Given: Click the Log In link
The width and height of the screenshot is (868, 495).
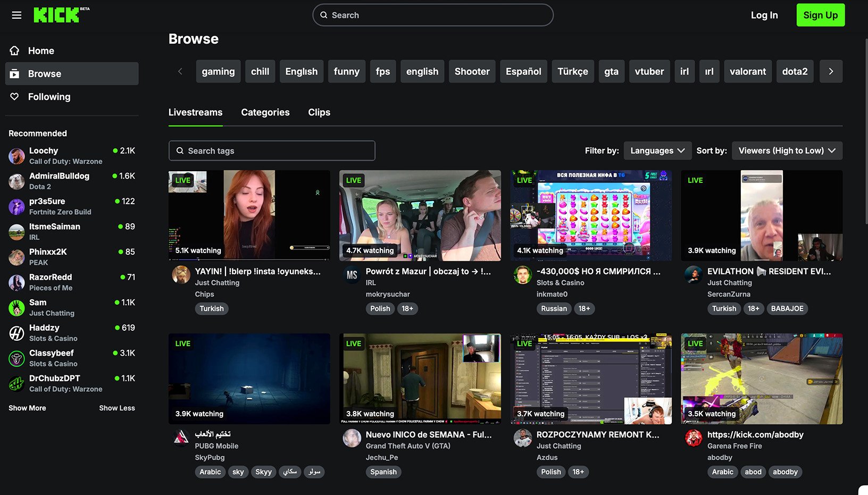Looking at the screenshot, I should click(764, 15).
